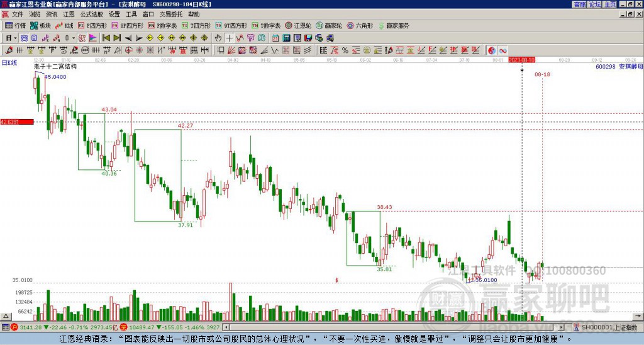
Task: Open the 板块 sector view
Action: click(x=40, y=25)
